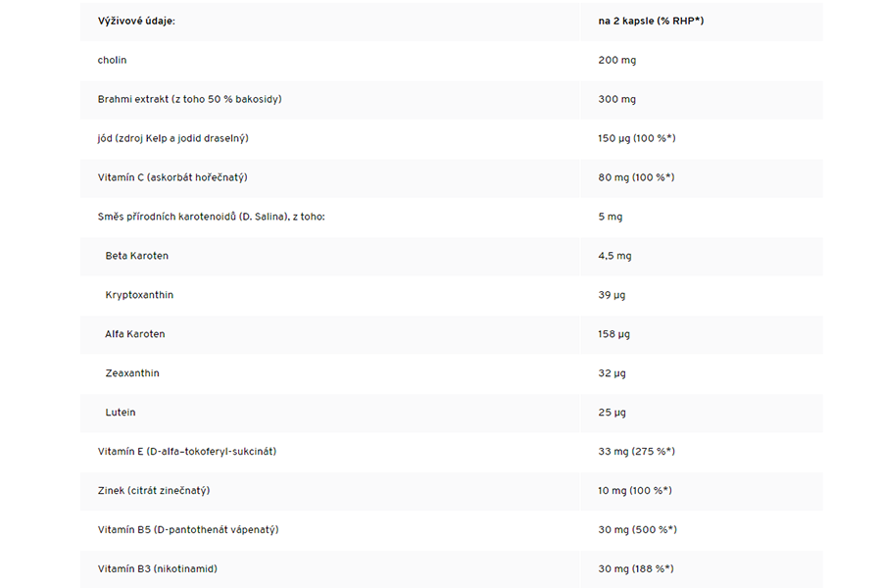
Task: Click the 'Beta Karoten' sub-item
Action: 137,256
